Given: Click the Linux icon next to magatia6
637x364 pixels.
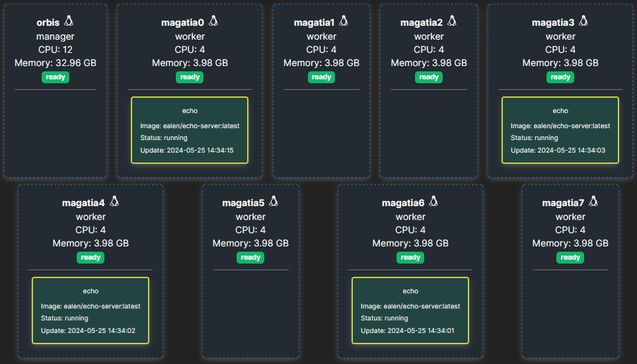Looking at the screenshot, I should tap(433, 201).
